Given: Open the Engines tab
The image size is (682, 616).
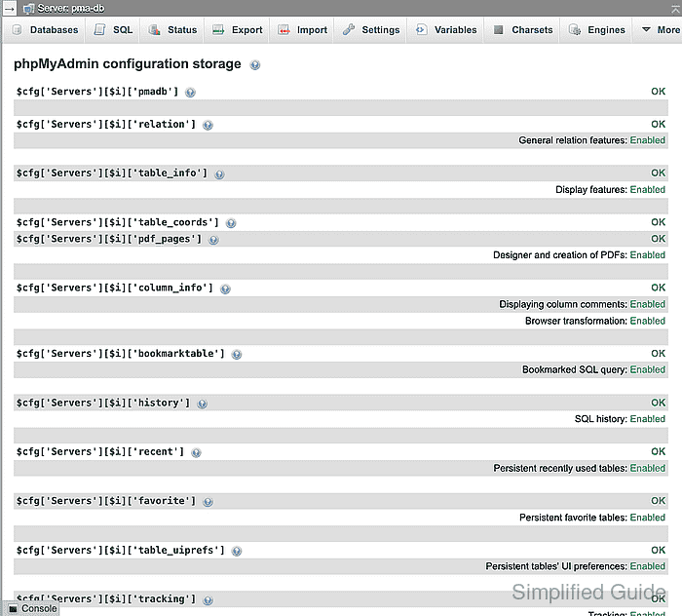Looking at the screenshot, I should [596, 30].
